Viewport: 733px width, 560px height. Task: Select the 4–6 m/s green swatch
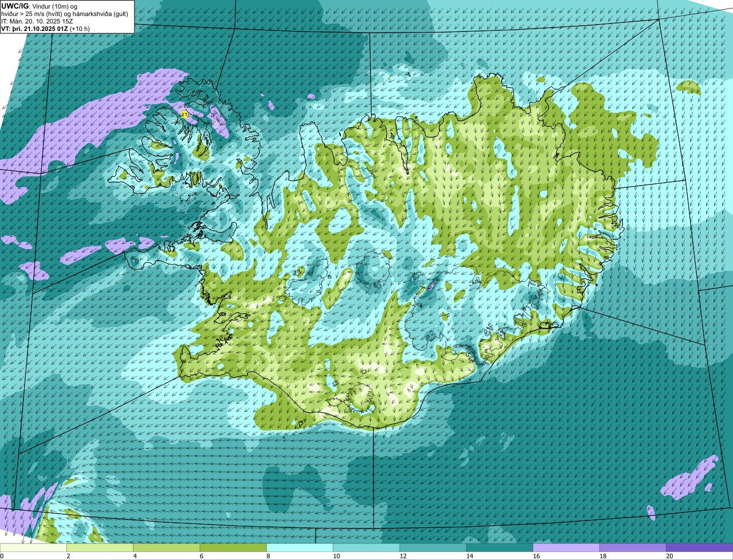(x=167, y=547)
